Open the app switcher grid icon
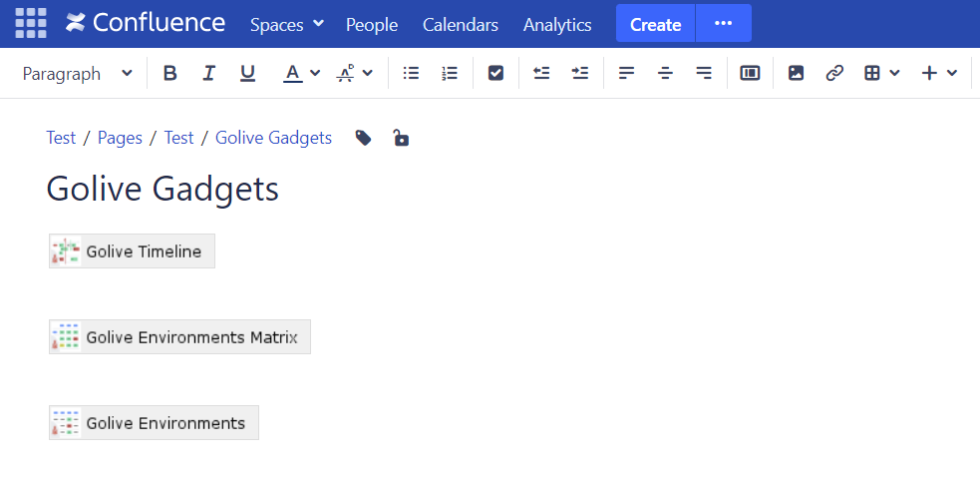980x484 pixels. point(31,23)
